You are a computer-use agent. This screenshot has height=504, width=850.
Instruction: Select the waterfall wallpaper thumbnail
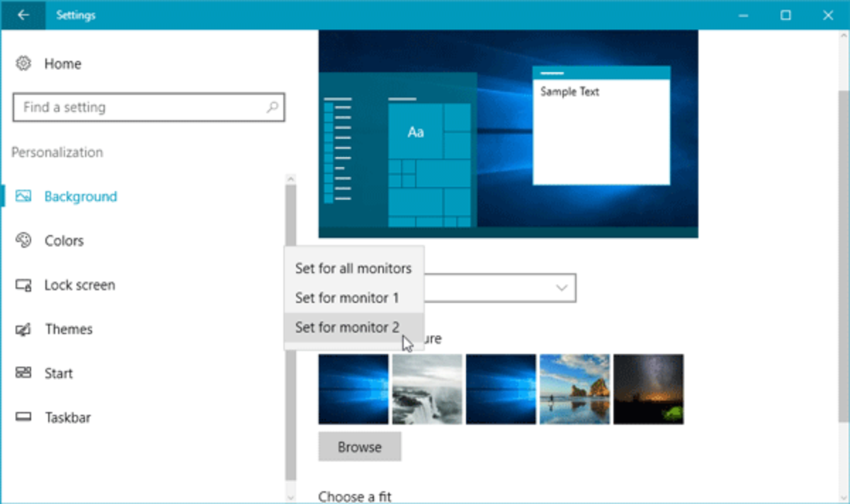pos(427,389)
